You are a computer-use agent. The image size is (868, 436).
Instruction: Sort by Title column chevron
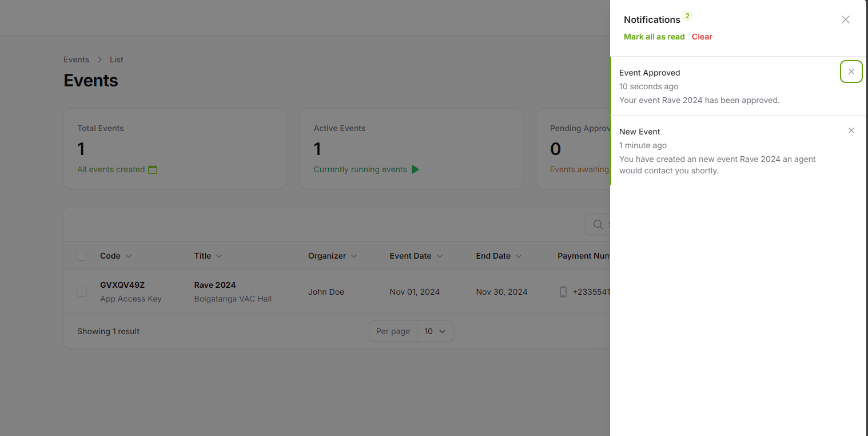[219, 256]
